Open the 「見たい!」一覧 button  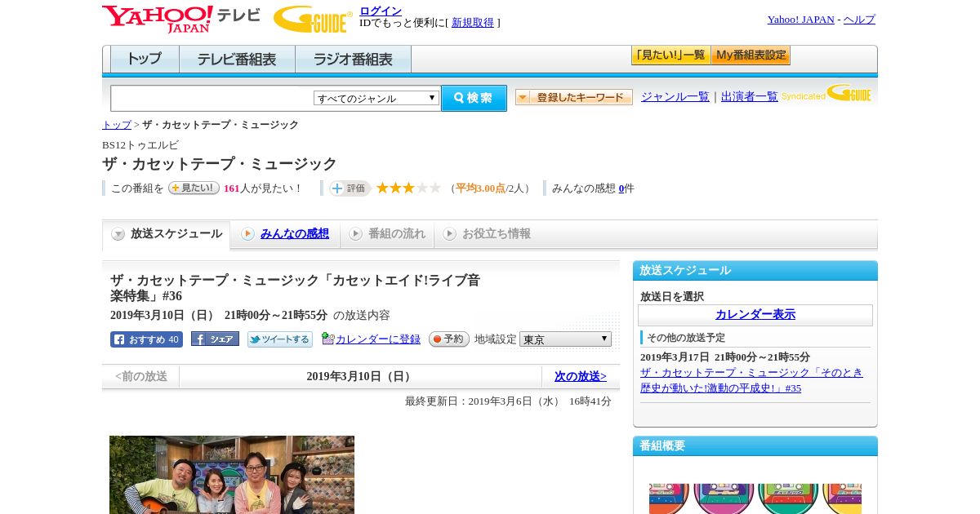coord(670,55)
